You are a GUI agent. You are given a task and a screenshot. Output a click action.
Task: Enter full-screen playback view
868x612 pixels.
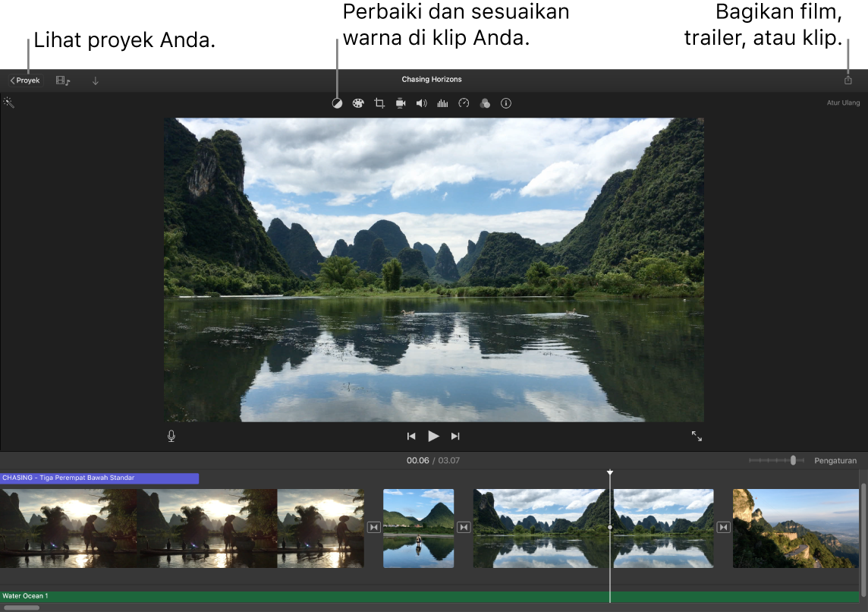697,436
